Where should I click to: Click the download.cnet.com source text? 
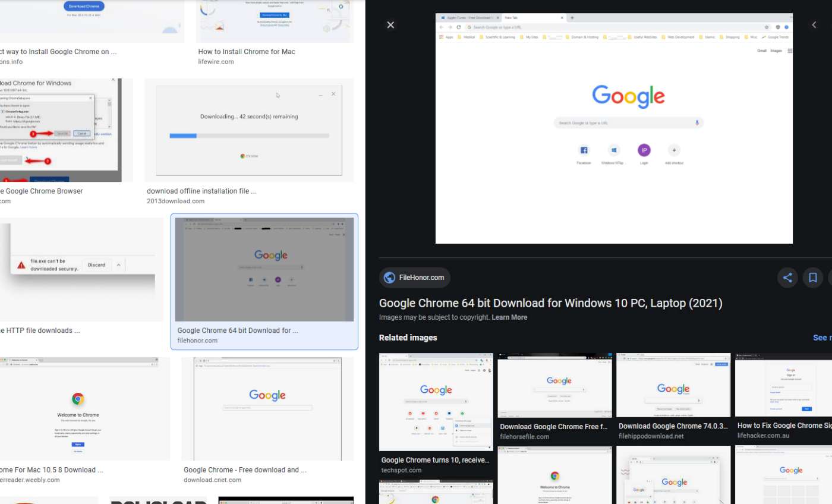pyautogui.click(x=213, y=480)
